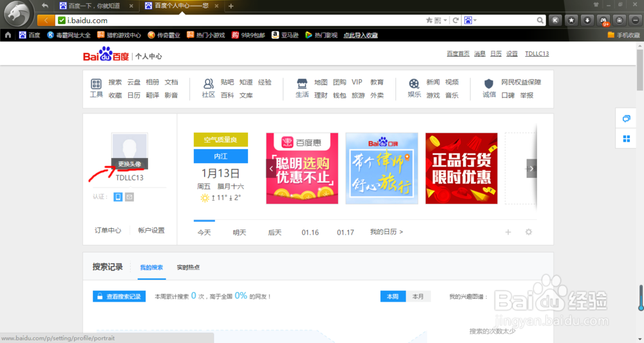Image resolution: width=644 pixels, height=343 pixels.
Task: Click the browser back arrow button
Action: [46, 20]
